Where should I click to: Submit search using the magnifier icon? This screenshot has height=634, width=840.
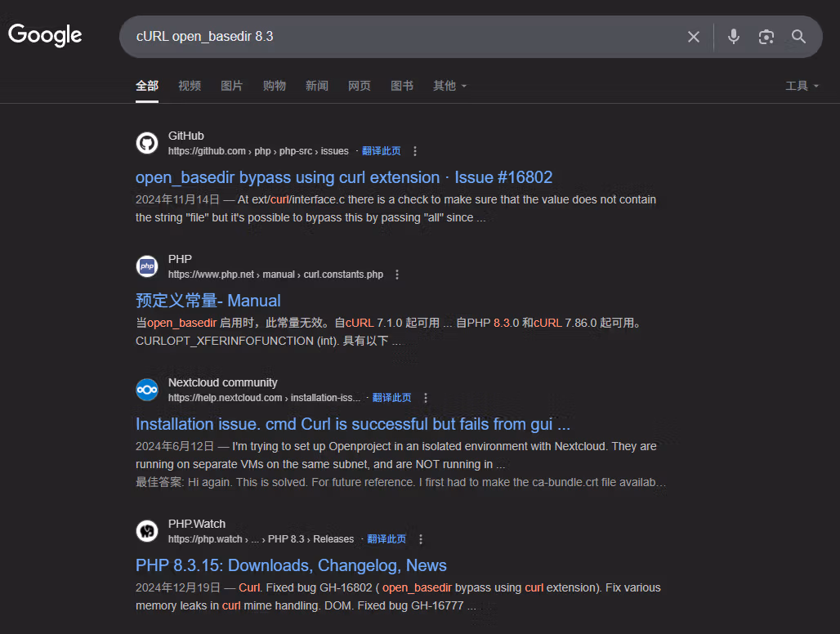(798, 37)
